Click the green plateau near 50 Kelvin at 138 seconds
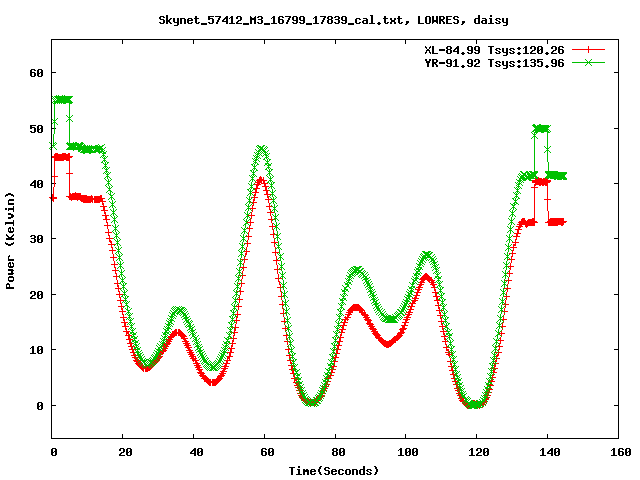Viewport: 640px width, 480px height. (541, 129)
